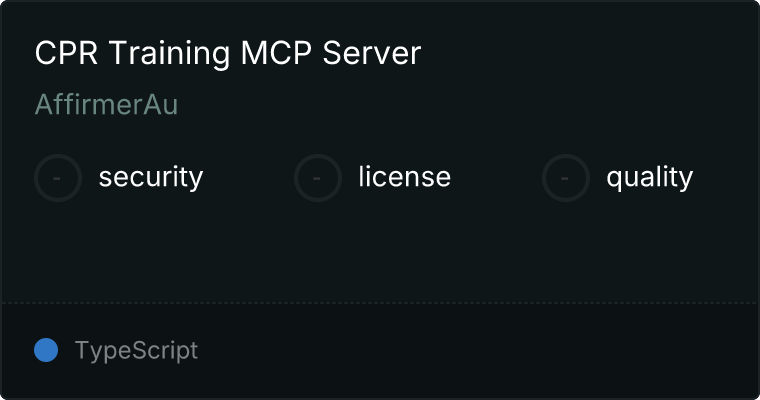Click the license score circle badge
The image size is (760, 400).
coord(317,178)
